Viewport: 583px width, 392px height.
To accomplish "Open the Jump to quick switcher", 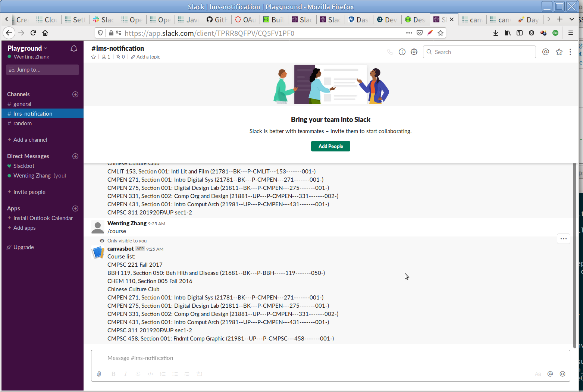I will click(x=43, y=70).
